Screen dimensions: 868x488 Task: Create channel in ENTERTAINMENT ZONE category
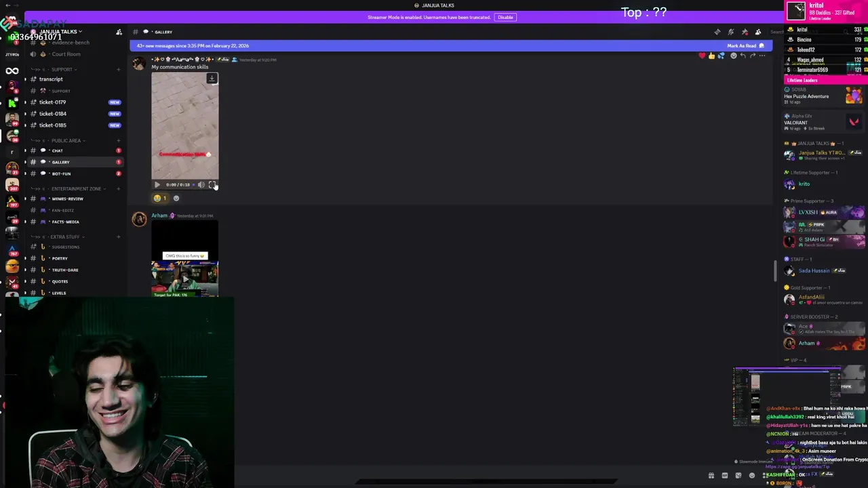[119, 188]
